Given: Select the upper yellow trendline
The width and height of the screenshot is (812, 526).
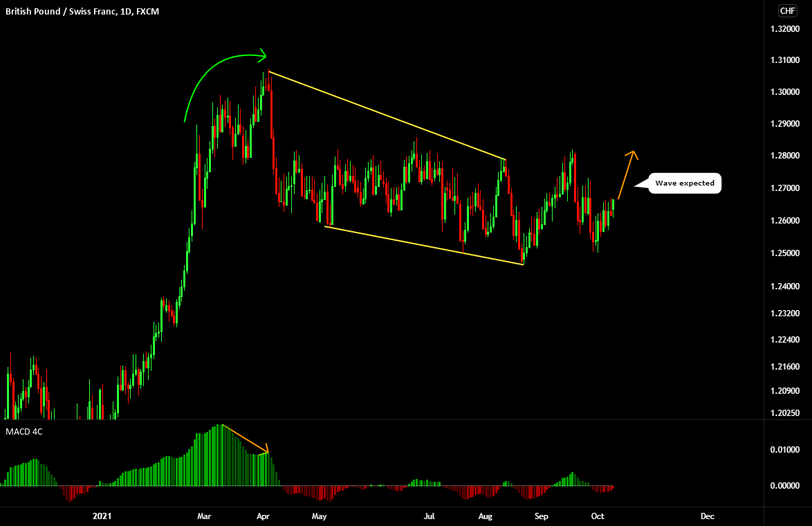Looking at the screenshot, I should (387, 115).
